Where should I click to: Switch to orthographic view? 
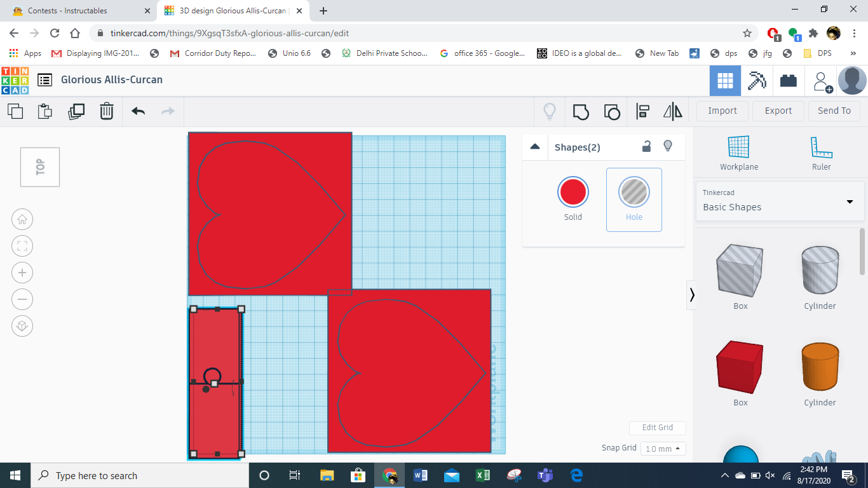(22, 327)
